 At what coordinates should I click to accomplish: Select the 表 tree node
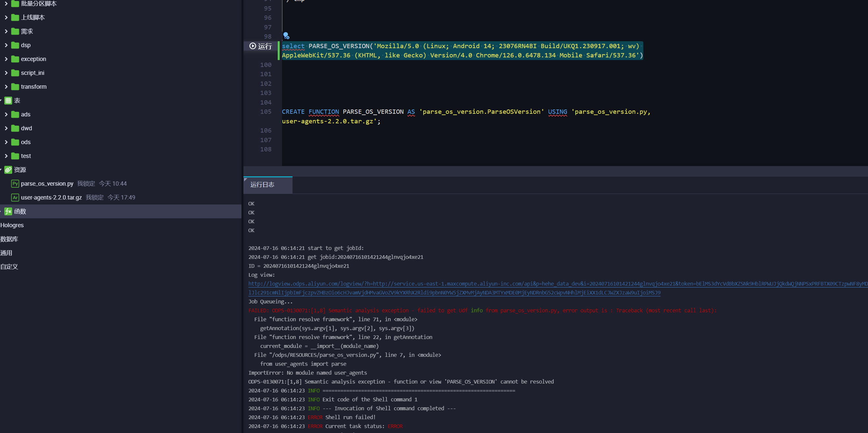pos(121,101)
